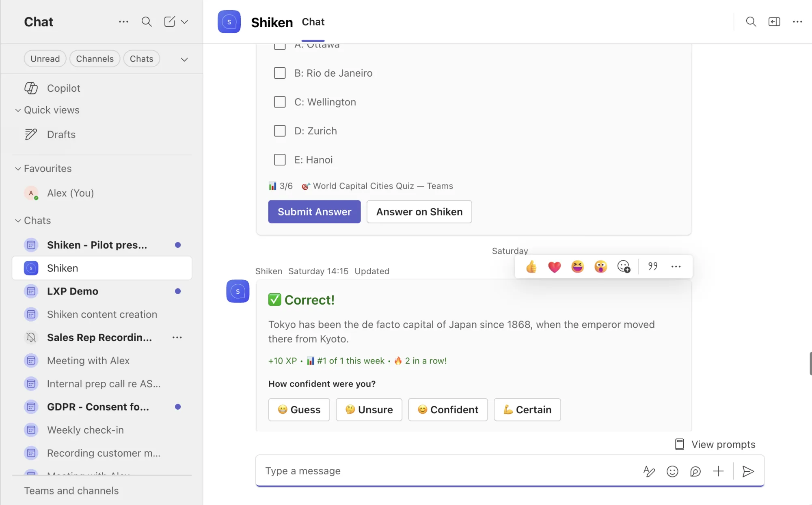This screenshot has height=505, width=812.
Task: Collapse the Chats section
Action: (18, 220)
